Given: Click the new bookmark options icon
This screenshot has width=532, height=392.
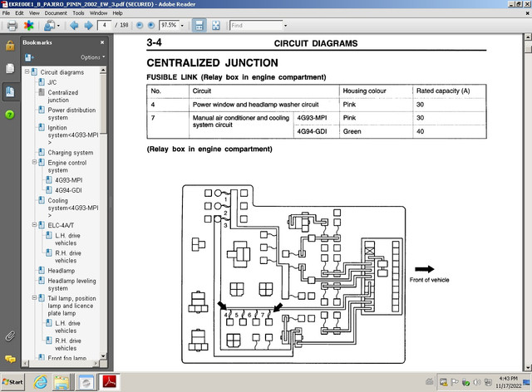Looking at the screenshot, I should point(29,57).
